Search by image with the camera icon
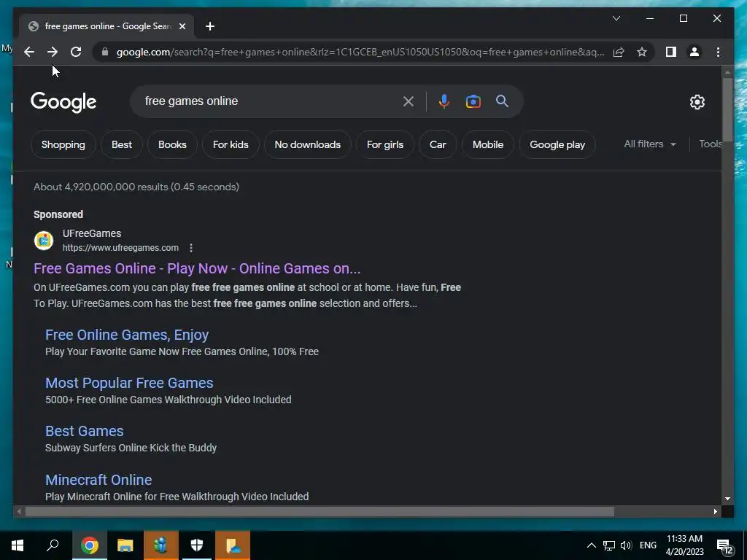 click(473, 101)
